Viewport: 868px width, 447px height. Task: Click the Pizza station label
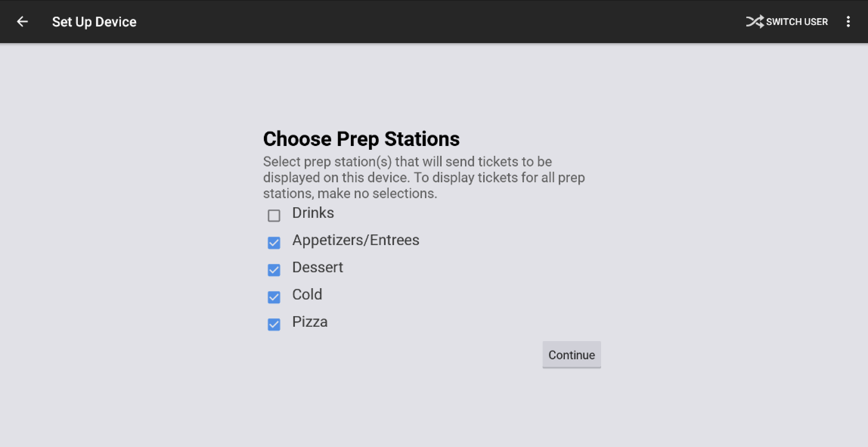point(310,322)
